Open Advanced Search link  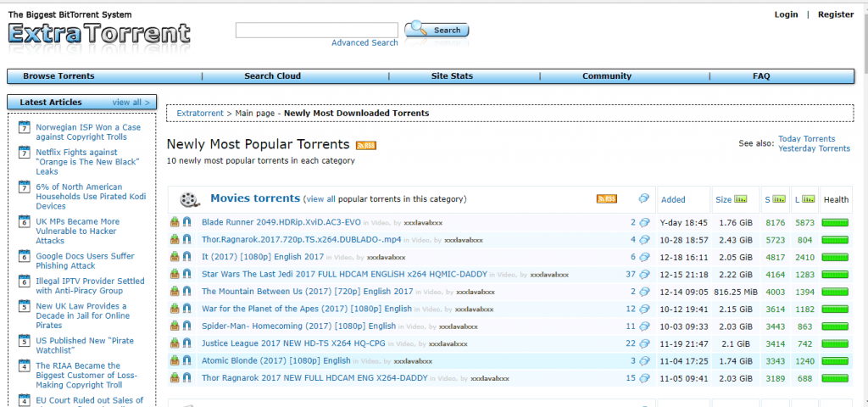pos(364,42)
